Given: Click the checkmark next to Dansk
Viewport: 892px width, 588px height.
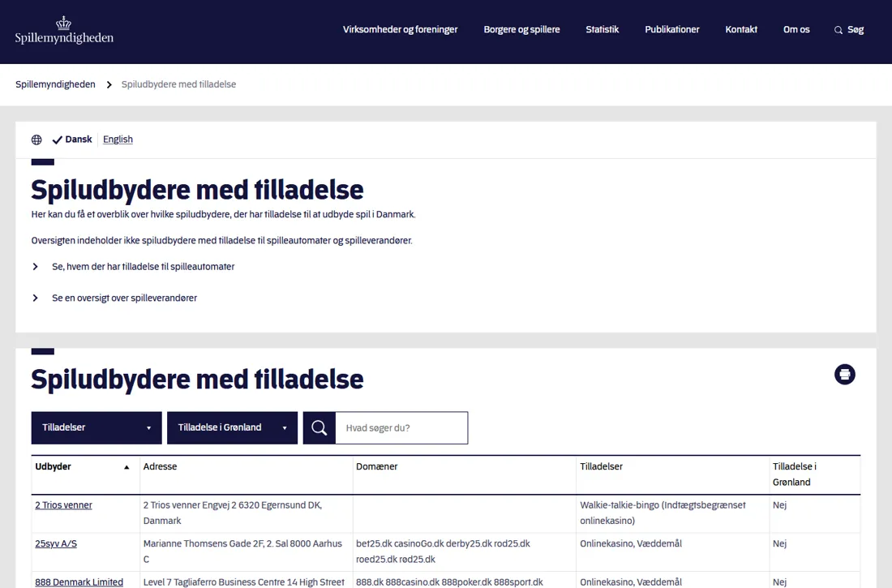Looking at the screenshot, I should click(57, 139).
